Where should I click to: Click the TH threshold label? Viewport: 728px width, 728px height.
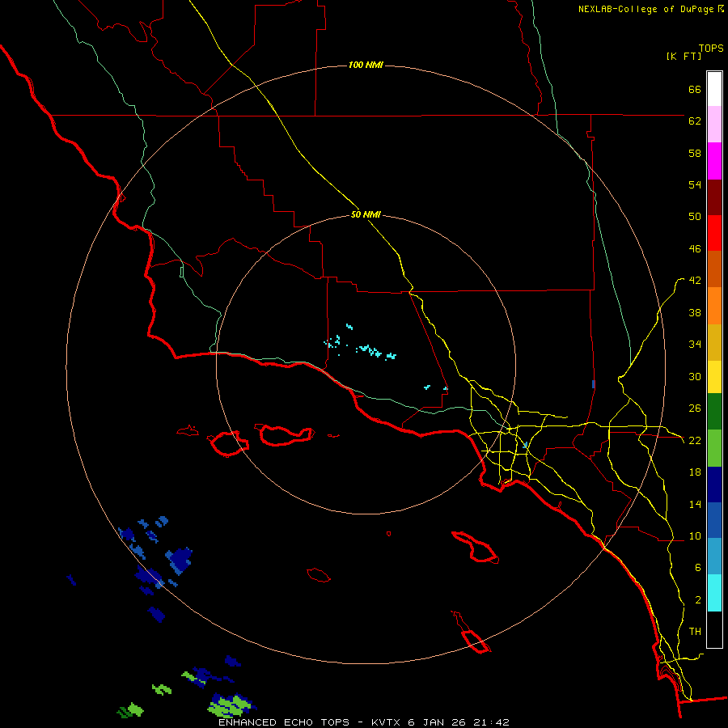695,631
